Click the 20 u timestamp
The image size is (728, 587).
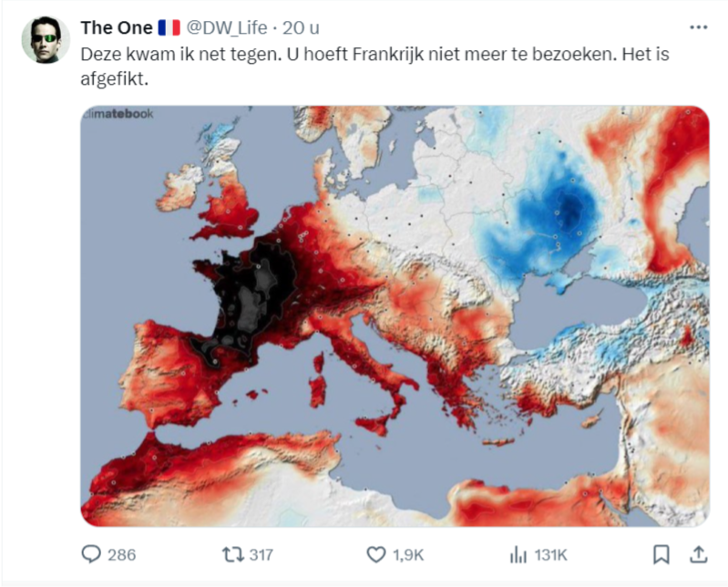(x=301, y=28)
